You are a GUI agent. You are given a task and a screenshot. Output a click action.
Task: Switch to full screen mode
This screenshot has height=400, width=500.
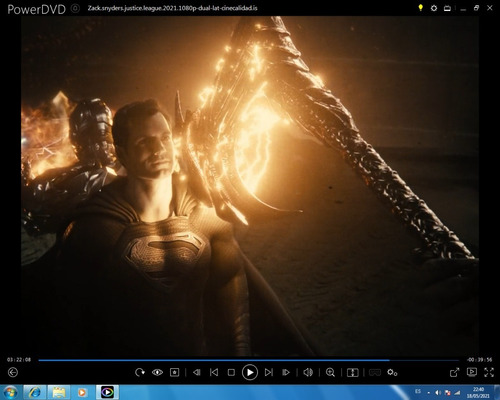point(489,372)
